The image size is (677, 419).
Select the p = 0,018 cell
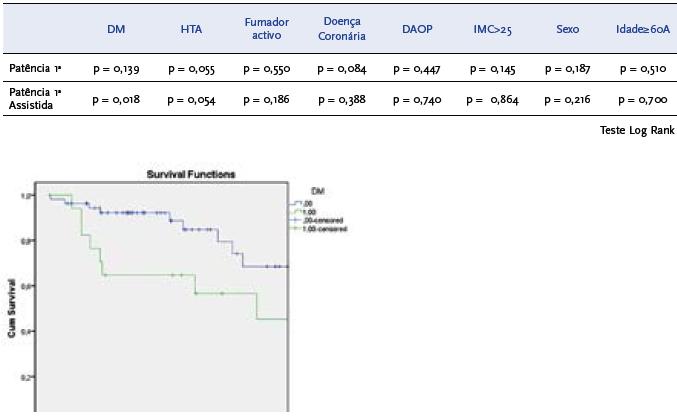tap(116, 98)
